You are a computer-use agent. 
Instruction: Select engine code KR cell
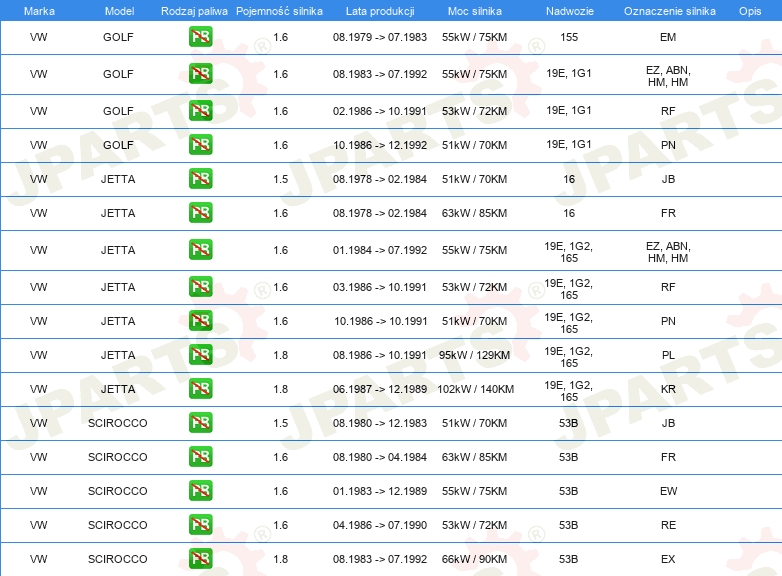coord(668,389)
